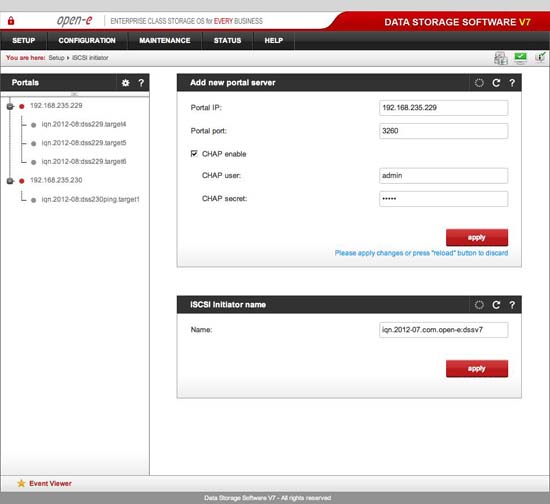
Task: Open the Event Viewer link
Action: point(50,483)
